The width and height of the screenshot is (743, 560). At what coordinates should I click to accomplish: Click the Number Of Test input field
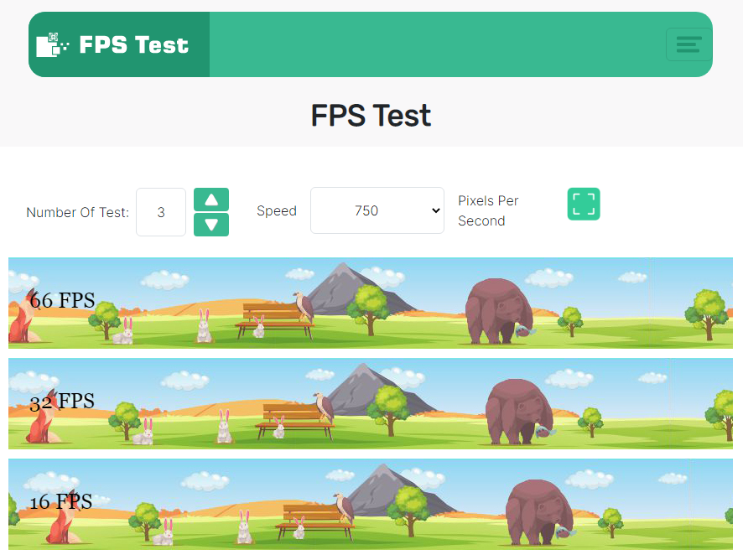click(x=161, y=212)
